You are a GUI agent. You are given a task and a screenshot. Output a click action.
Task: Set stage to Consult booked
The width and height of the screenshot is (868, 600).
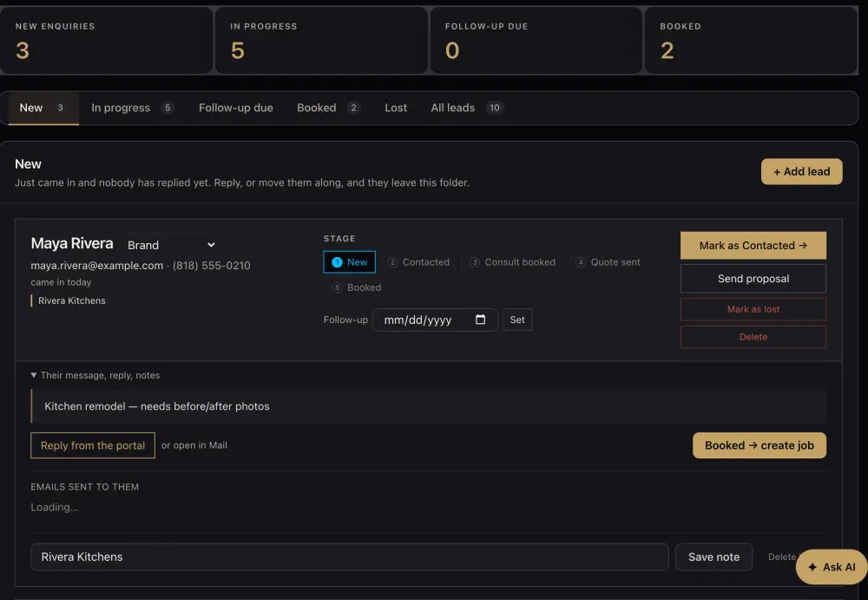coord(513,262)
